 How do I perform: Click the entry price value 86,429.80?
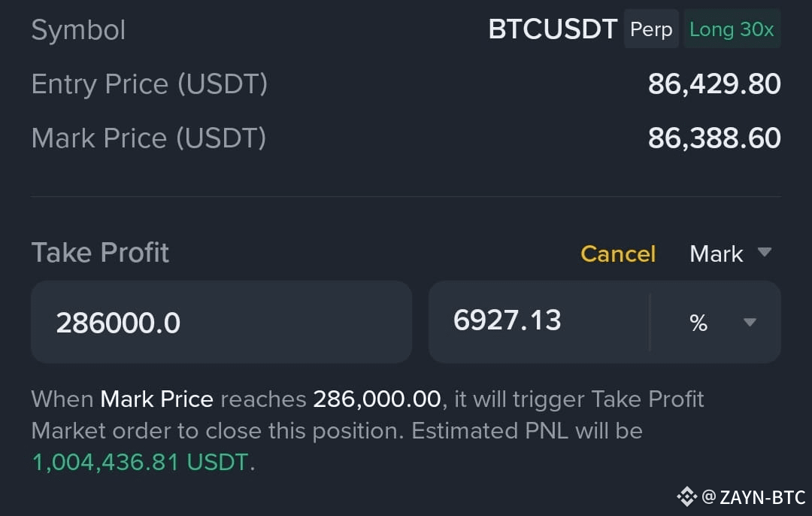(714, 84)
